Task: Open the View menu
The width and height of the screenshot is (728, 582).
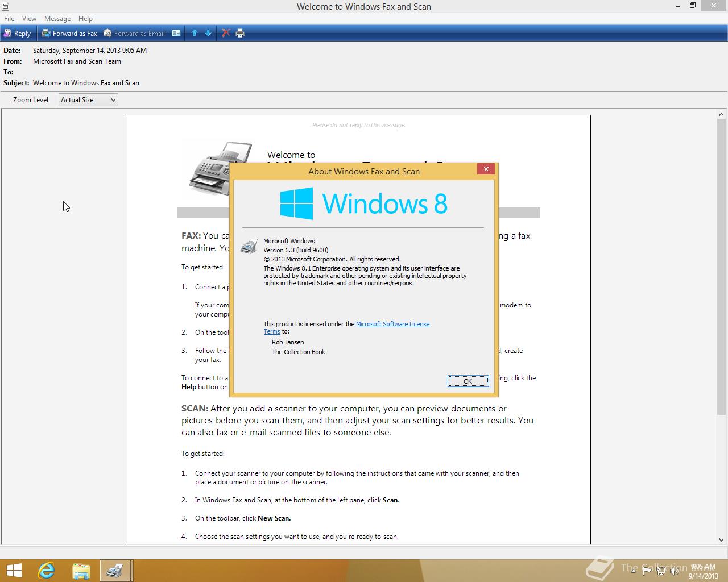Action: click(29, 19)
